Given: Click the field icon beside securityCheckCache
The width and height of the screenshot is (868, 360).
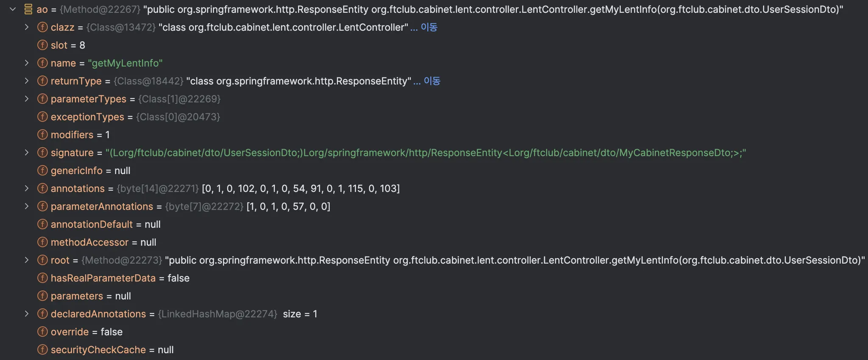Looking at the screenshot, I should click(42, 350).
